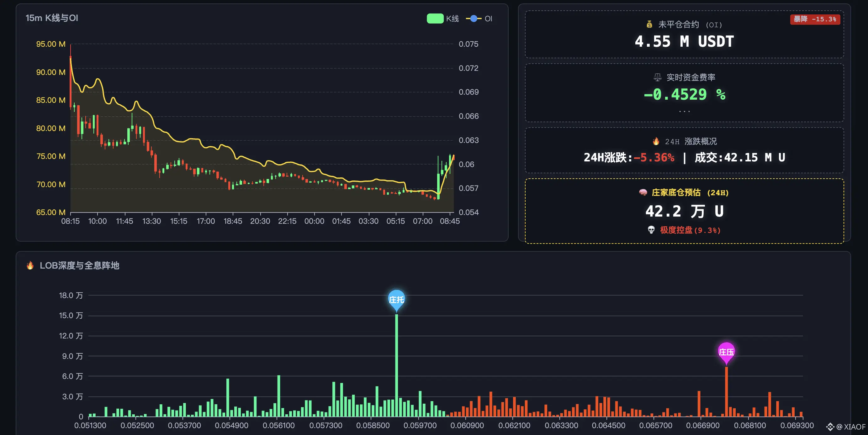
Task: Expand the three dots under funding rate
Action: (x=684, y=111)
